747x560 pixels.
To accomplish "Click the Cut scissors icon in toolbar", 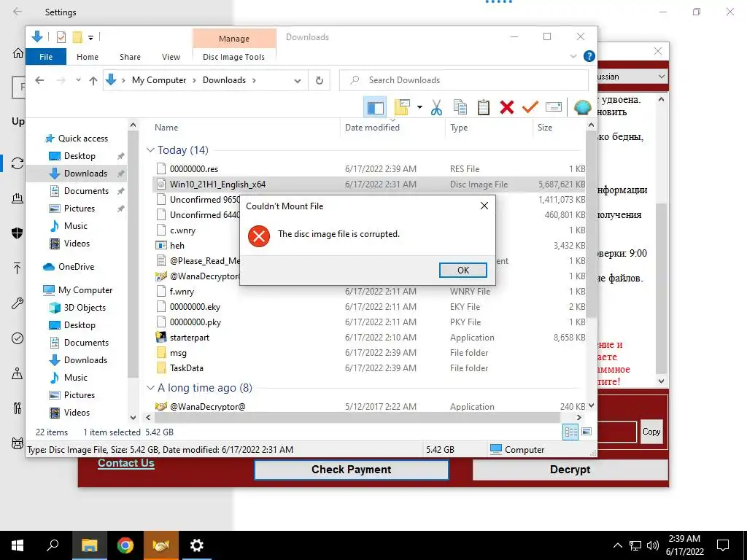I will pos(436,107).
